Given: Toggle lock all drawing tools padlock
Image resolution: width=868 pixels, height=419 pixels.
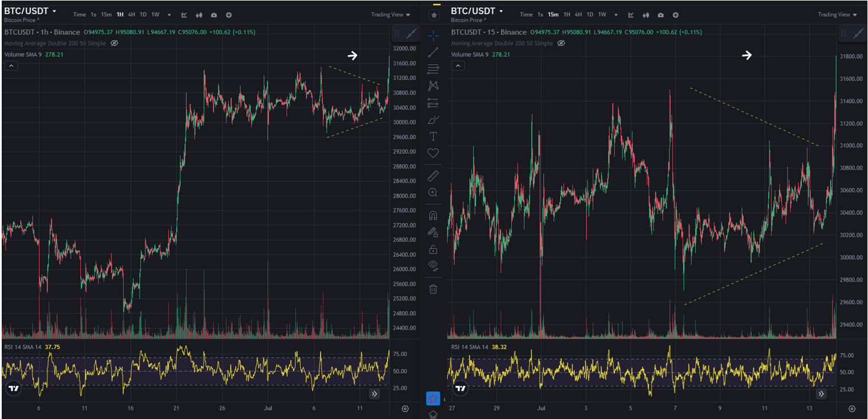Looking at the screenshot, I should coord(433,249).
